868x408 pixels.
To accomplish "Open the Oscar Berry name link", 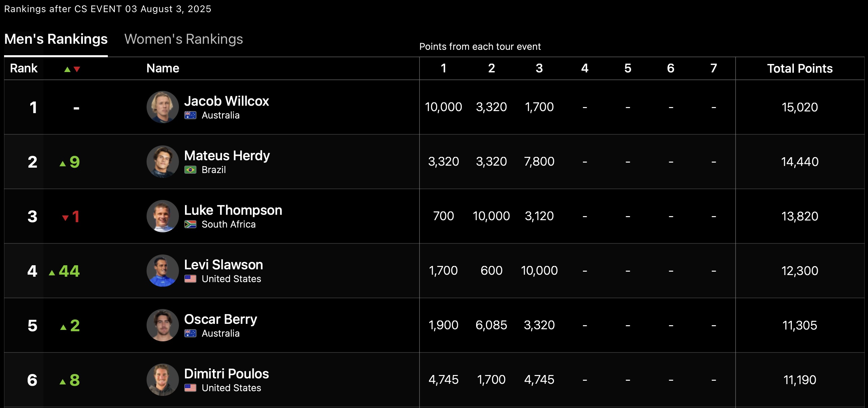I will (x=221, y=319).
